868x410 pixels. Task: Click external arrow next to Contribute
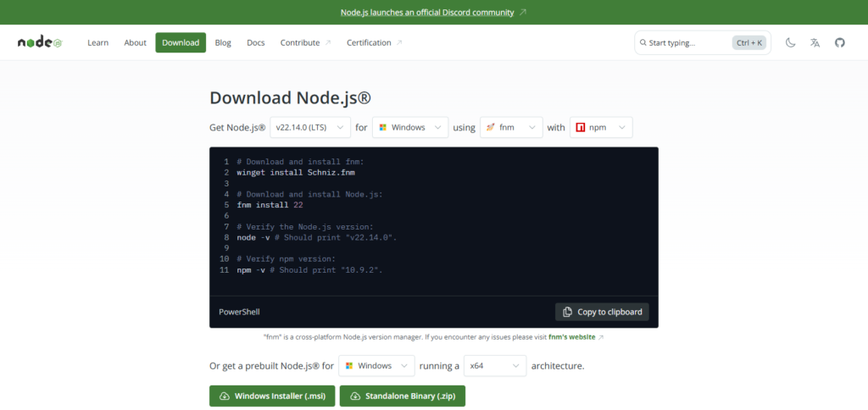coord(328,42)
